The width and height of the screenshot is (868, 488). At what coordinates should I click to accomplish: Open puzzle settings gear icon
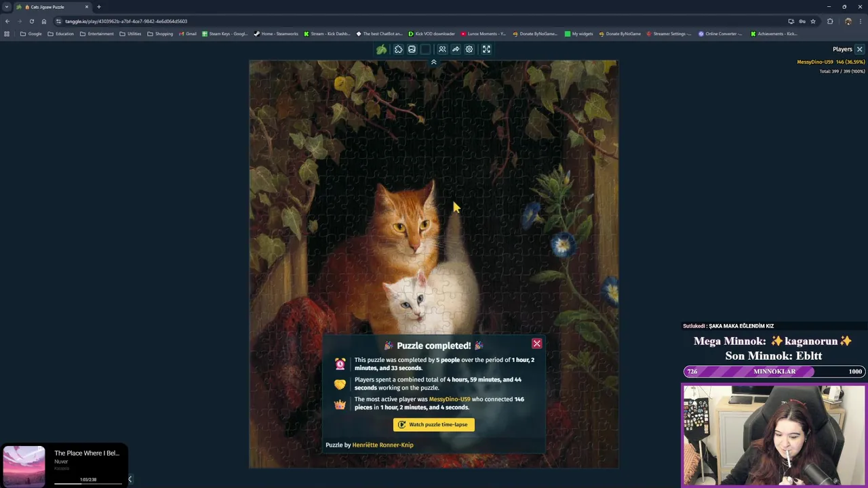469,49
